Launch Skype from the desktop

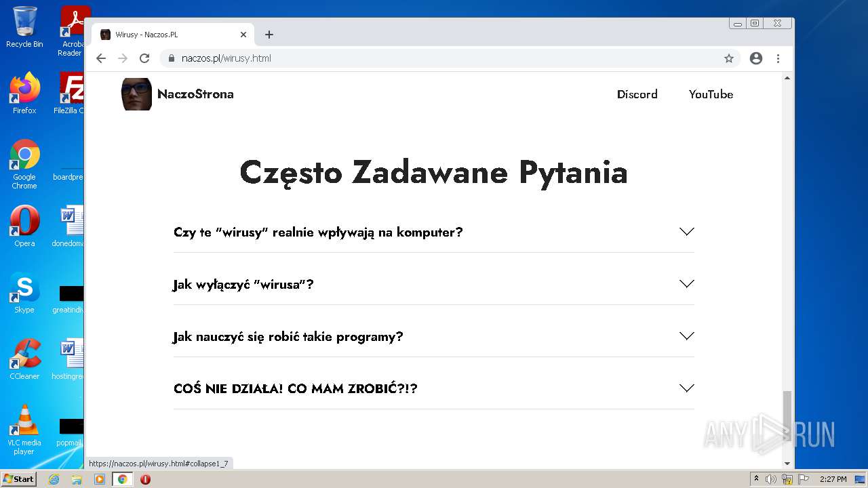(24, 293)
